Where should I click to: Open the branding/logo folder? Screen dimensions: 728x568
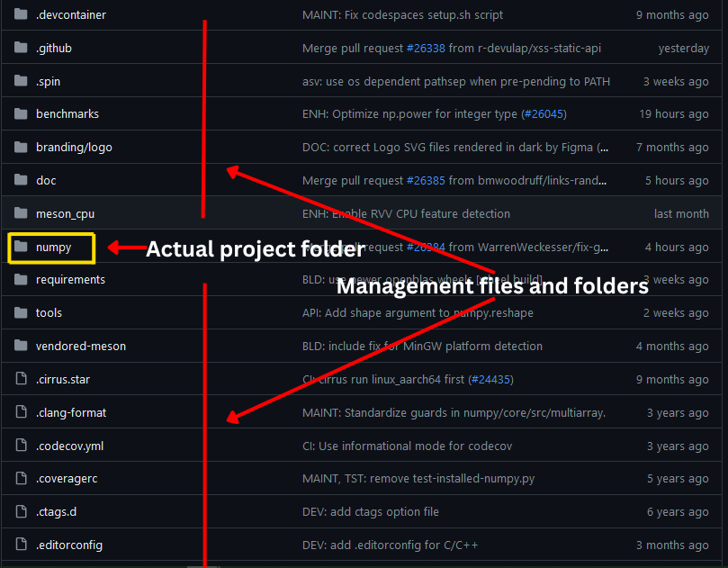(75, 148)
